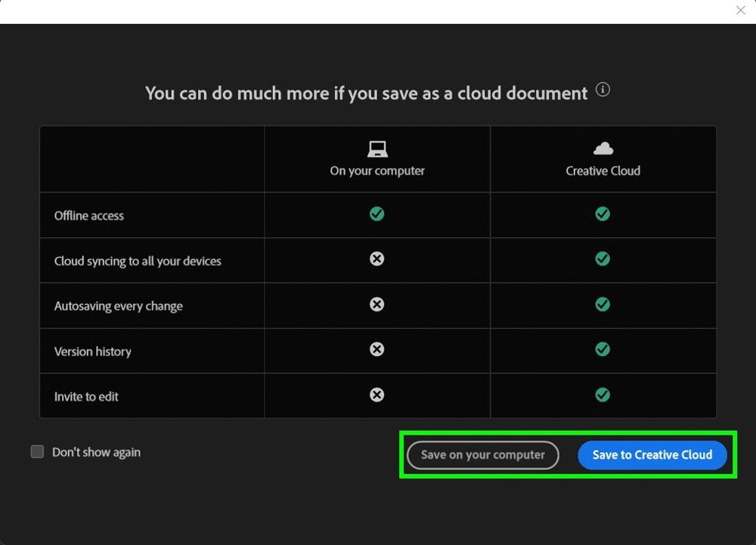Click the laptop icon above On your computer
Viewport: 756px width, 545px height.
point(377,148)
